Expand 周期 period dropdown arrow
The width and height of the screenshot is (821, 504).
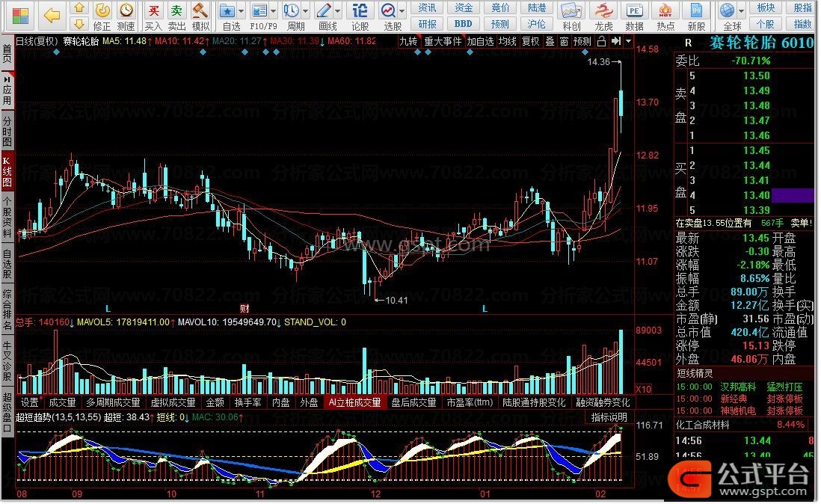(306, 11)
